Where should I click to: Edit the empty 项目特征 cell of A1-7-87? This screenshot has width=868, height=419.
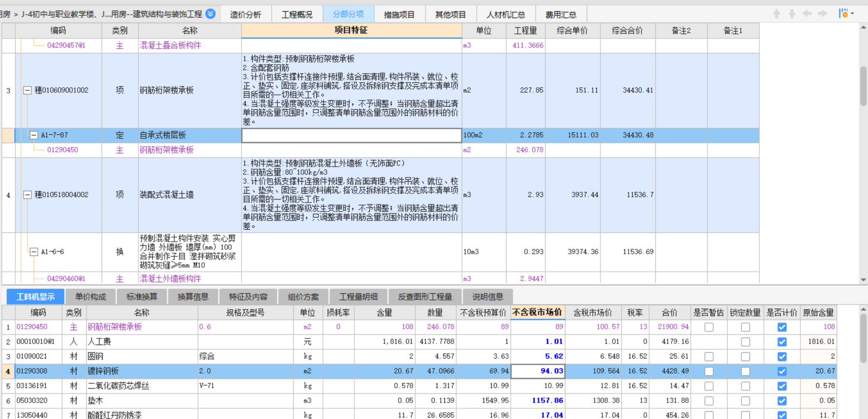(351, 135)
